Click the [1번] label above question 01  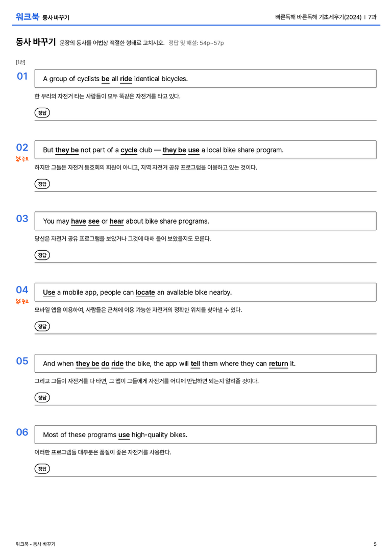pyautogui.click(x=20, y=62)
